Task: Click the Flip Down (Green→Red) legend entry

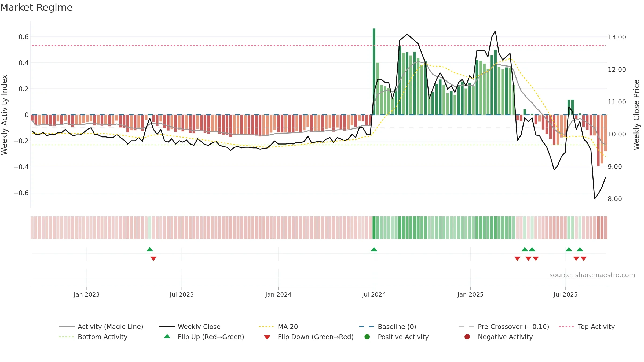Action: (x=309, y=337)
